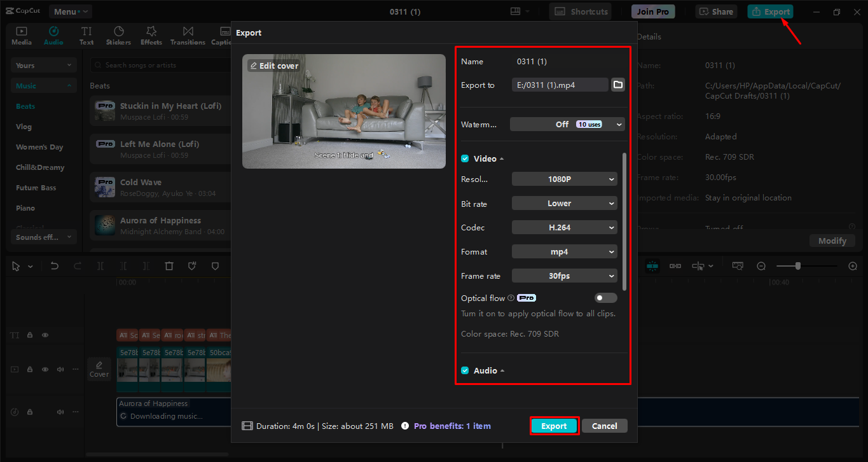Click the Search songs or artists field
868x462 pixels.
click(x=160, y=65)
